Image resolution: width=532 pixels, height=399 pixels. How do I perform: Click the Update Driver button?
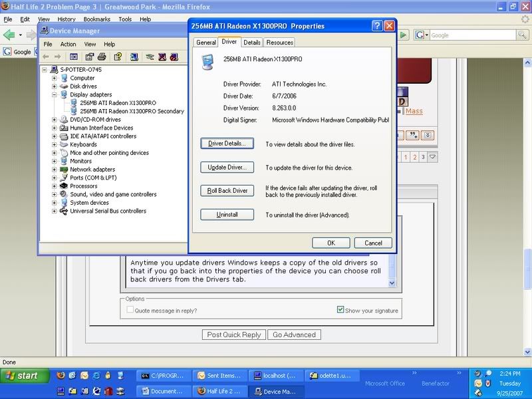(x=227, y=168)
